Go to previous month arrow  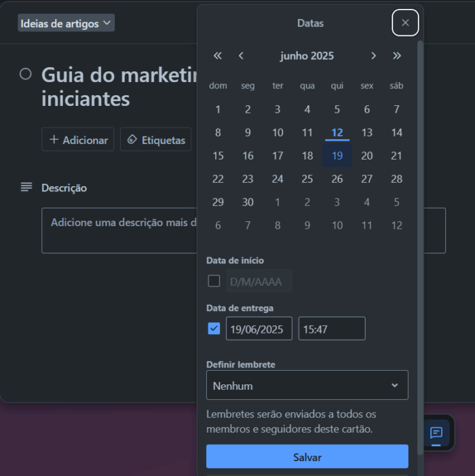tap(241, 56)
